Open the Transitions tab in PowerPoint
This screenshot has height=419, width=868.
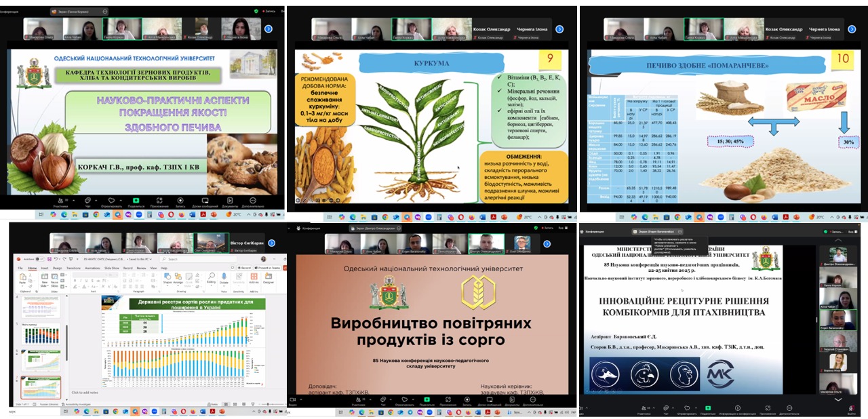click(x=73, y=268)
